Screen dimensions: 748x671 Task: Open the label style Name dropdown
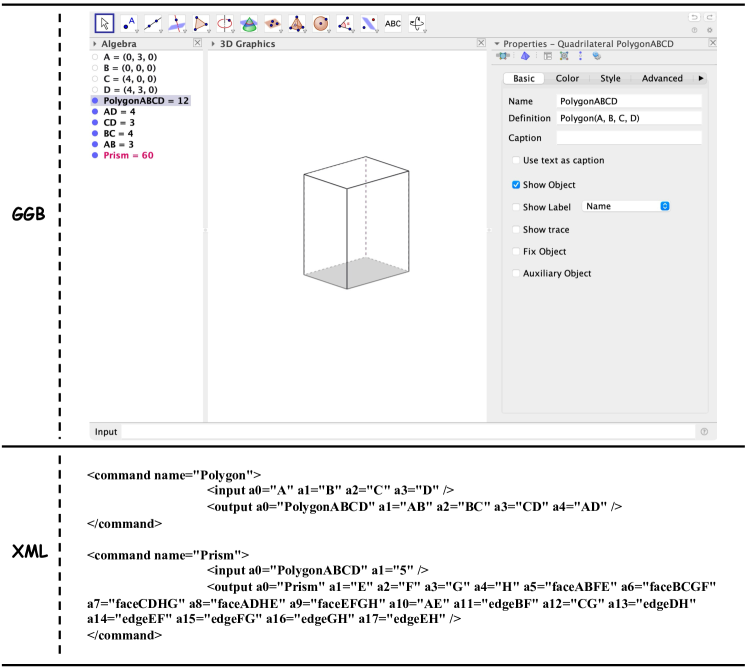pyautogui.click(x=625, y=206)
